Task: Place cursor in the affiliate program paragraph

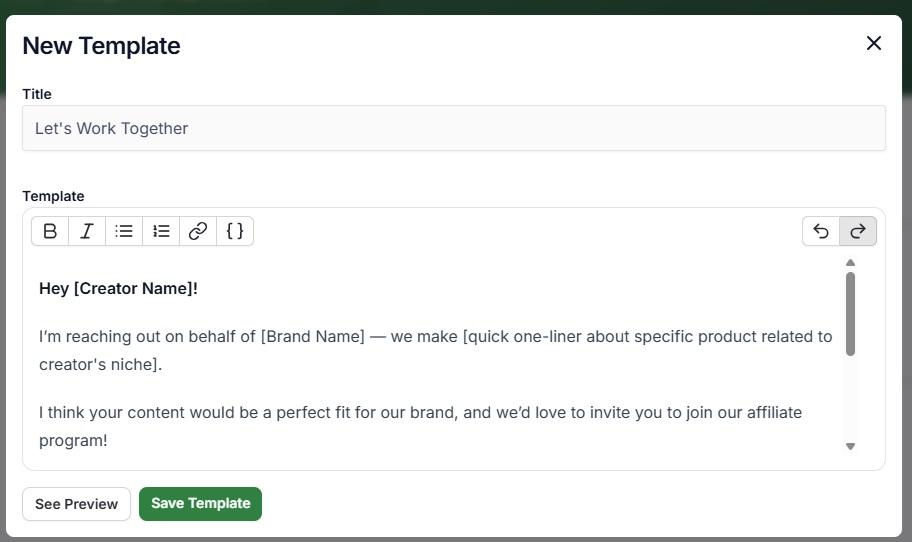Action: pos(421,426)
